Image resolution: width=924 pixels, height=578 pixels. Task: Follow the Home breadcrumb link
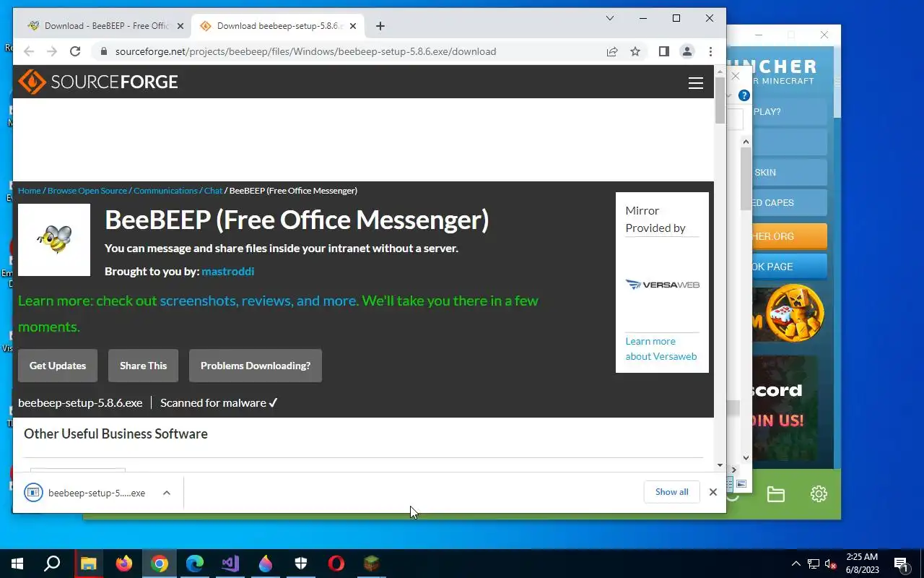click(x=30, y=191)
